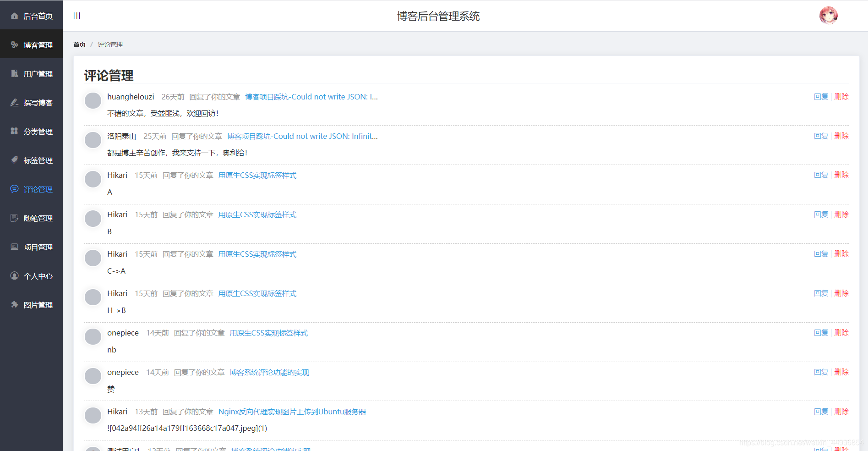Image resolution: width=868 pixels, height=451 pixels.
Task: Open 图片管理 menu item
Action: (31, 305)
